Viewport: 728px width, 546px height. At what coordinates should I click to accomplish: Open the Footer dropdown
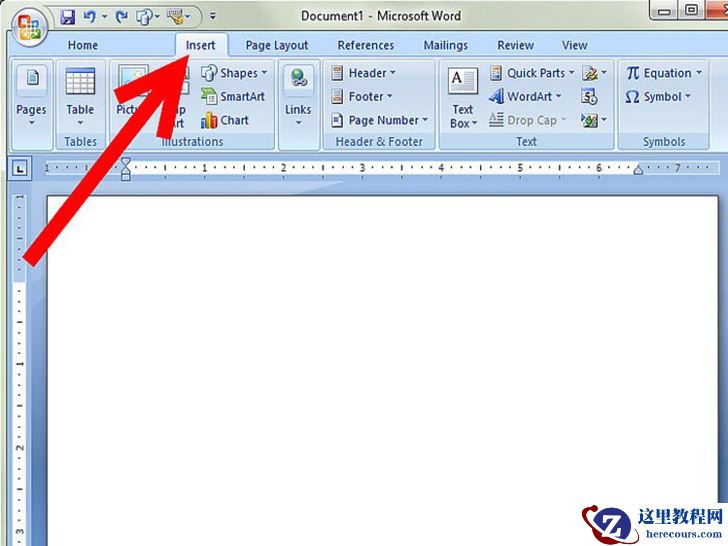tap(362, 97)
